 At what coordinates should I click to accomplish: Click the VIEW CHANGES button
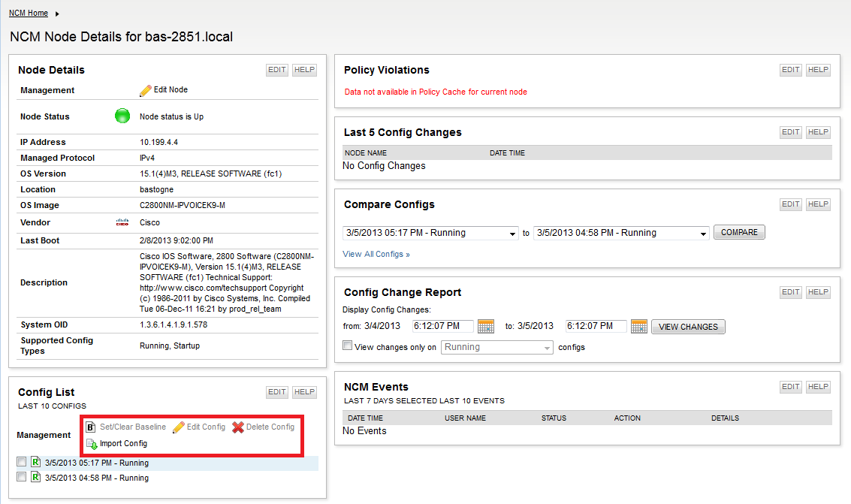(x=687, y=326)
